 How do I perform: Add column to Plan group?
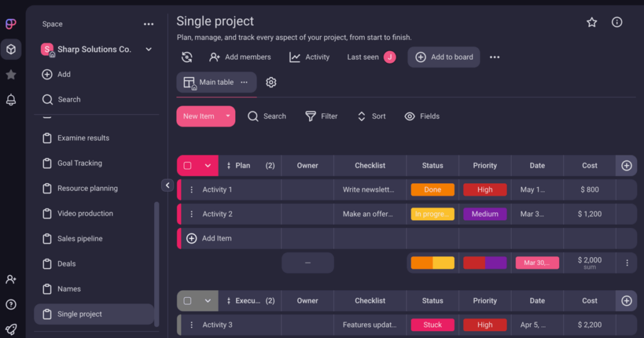[626, 166]
